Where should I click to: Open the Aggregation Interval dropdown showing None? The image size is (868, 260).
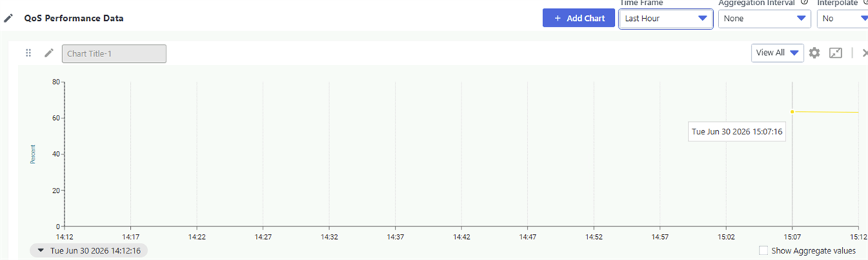coord(765,18)
